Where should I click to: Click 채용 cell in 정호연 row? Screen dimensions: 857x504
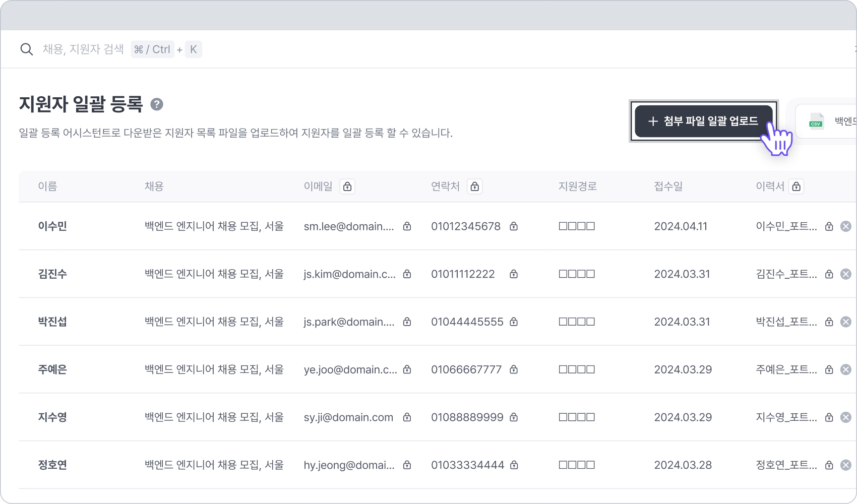click(214, 465)
